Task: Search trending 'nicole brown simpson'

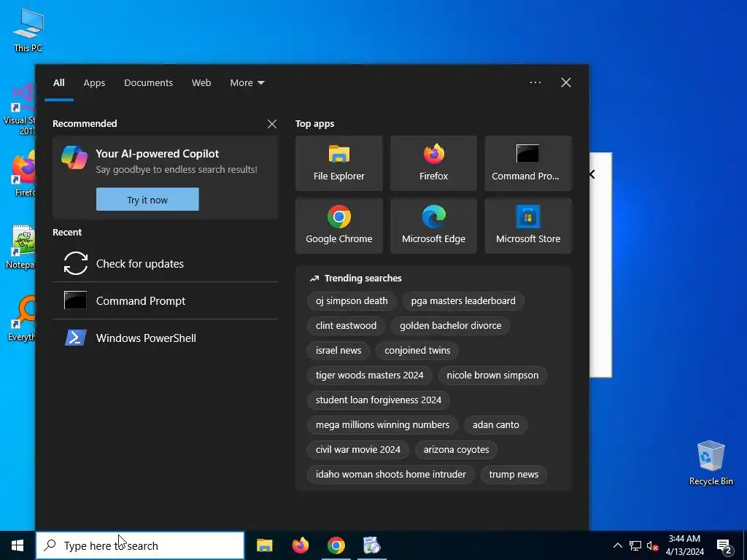Action: (492, 376)
